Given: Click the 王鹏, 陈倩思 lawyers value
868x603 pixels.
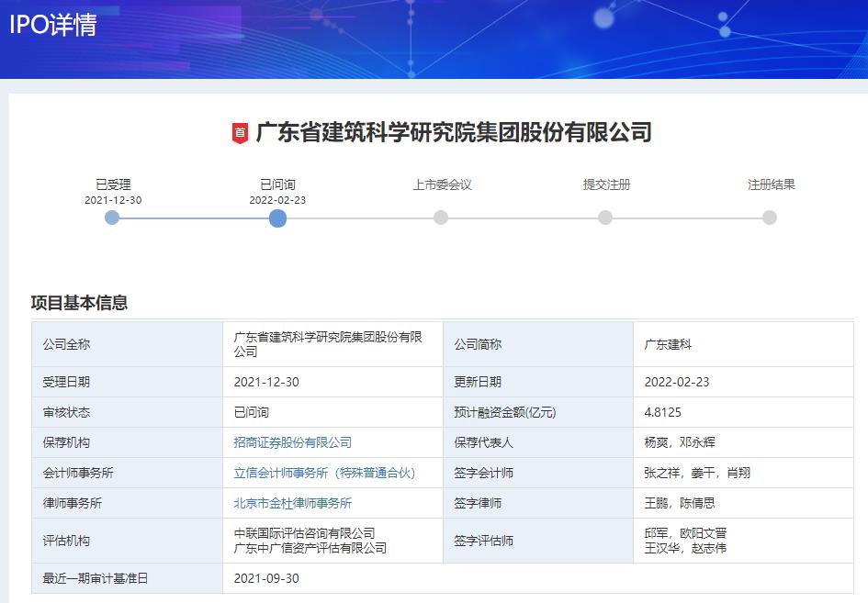Looking at the screenshot, I should pos(679,504).
